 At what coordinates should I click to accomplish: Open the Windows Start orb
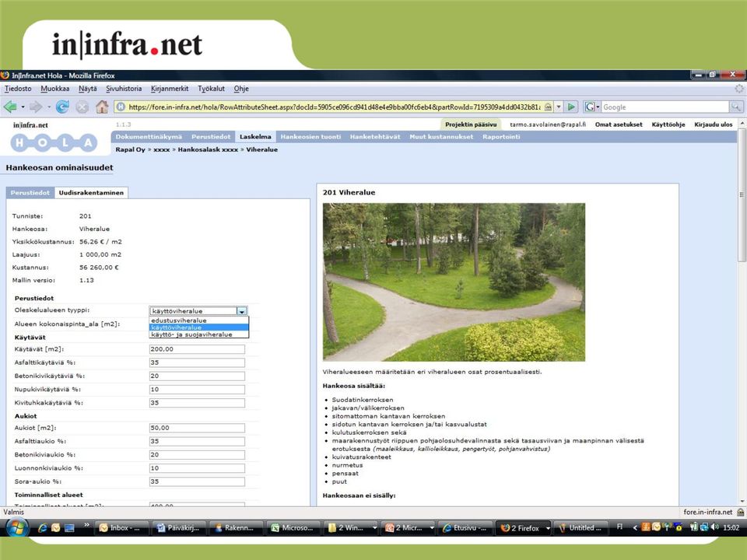click(16, 527)
